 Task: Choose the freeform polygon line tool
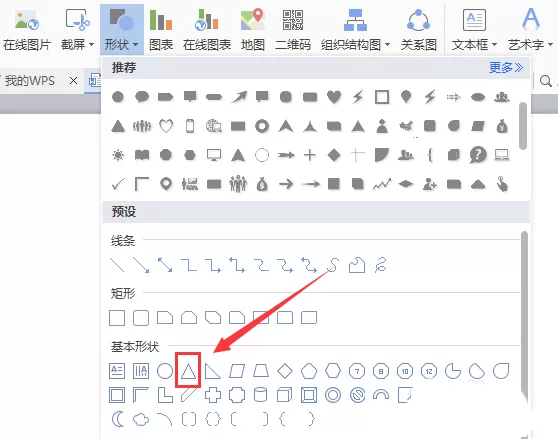pyautogui.click(x=357, y=265)
